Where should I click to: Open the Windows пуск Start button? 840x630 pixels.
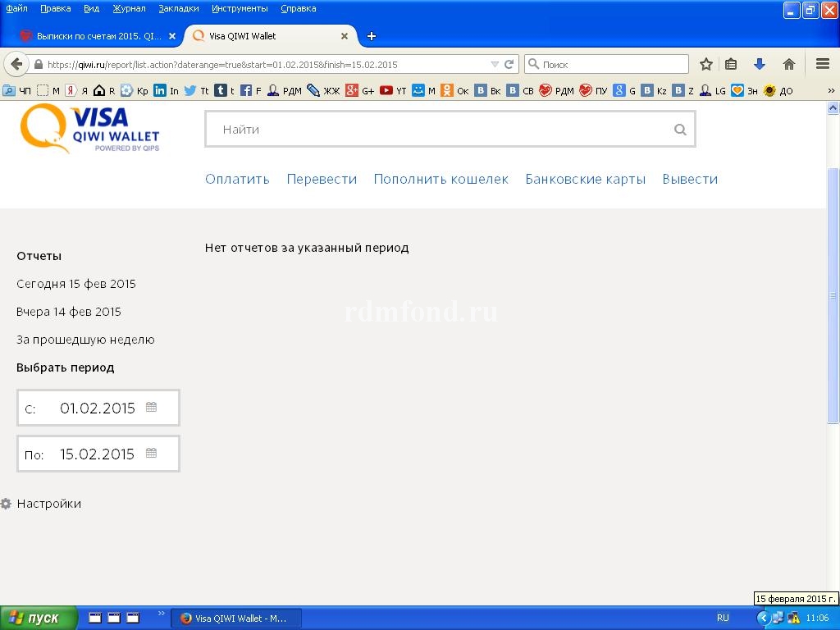coord(39,619)
